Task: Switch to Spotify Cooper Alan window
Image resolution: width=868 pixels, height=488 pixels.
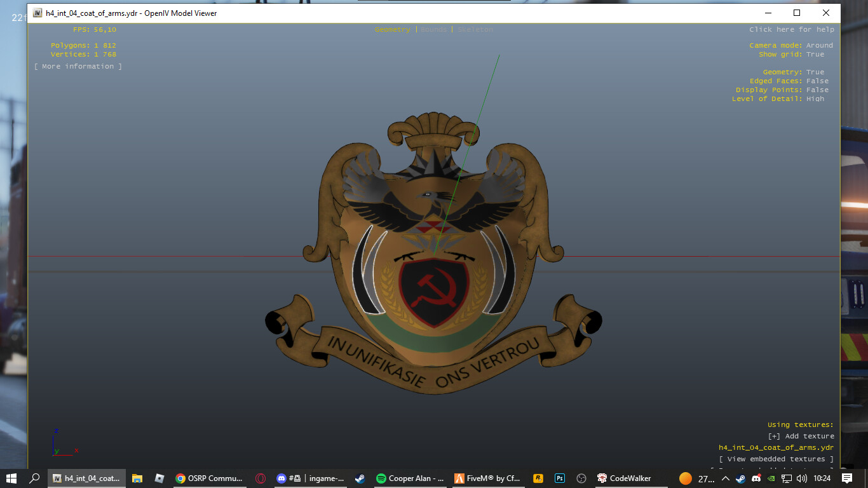Action: click(410, 478)
